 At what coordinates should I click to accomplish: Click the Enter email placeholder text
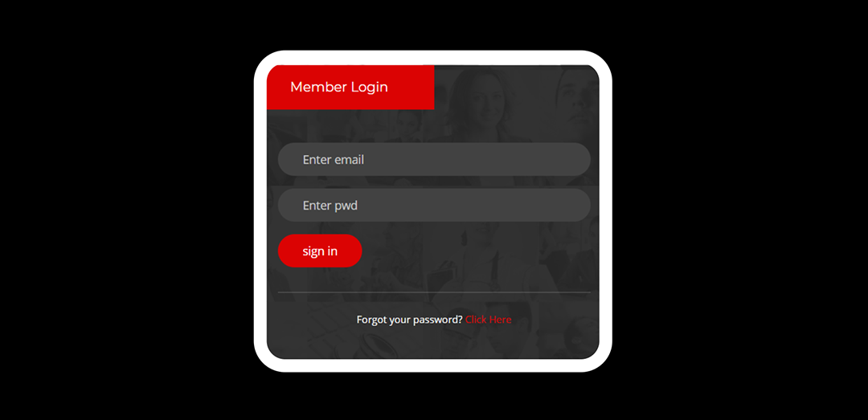(x=334, y=159)
